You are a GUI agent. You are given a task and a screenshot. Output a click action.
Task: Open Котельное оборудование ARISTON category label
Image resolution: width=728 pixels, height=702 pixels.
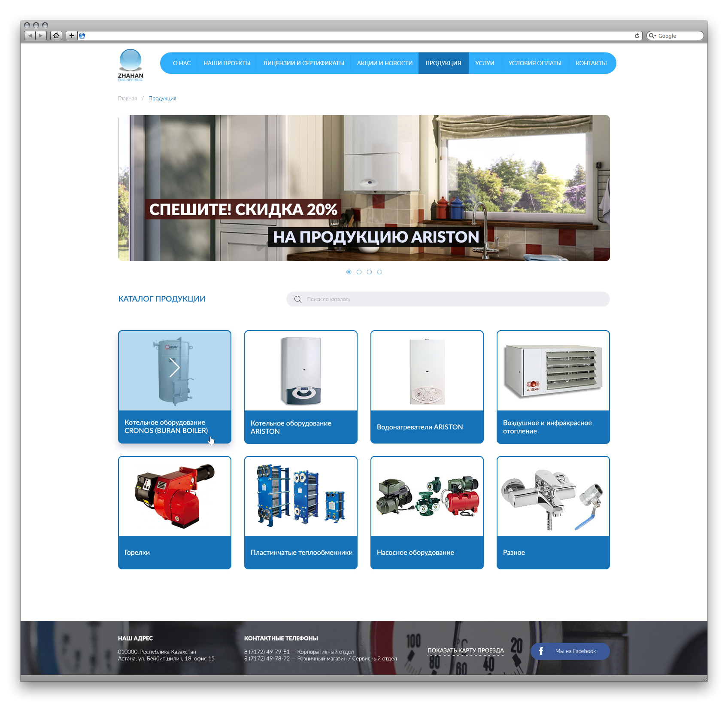[291, 427]
